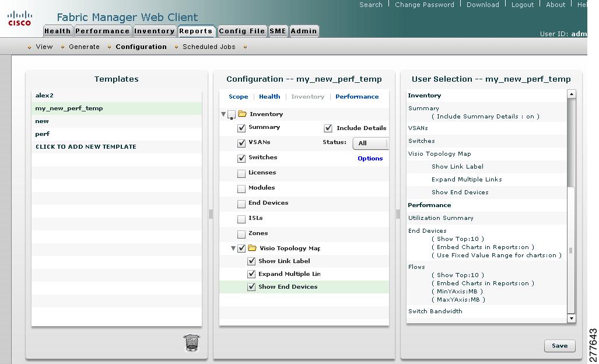Select the template named new
The height and width of the screenshot is (364, 599).
click(117, 121)
